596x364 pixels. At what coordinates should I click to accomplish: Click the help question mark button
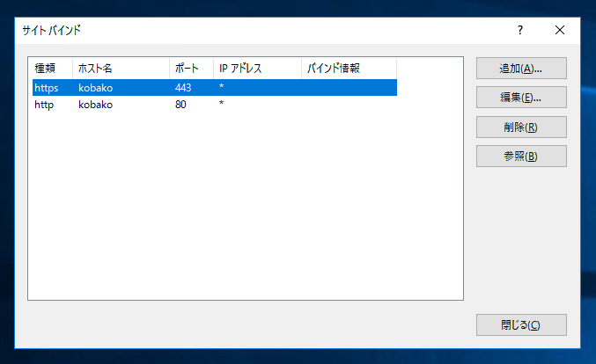click(520, 30)
